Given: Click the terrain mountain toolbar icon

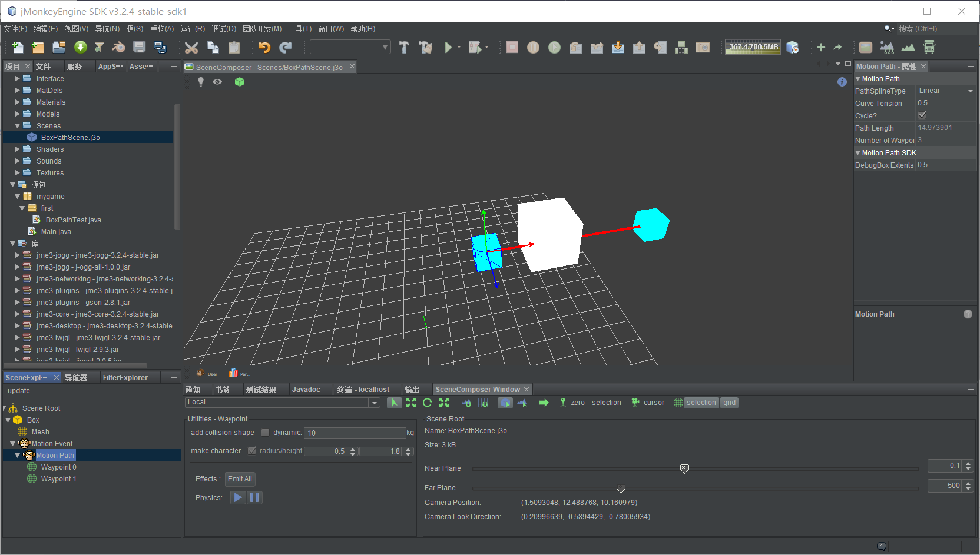Looking at the screenshot, I should tap(908, 47).
